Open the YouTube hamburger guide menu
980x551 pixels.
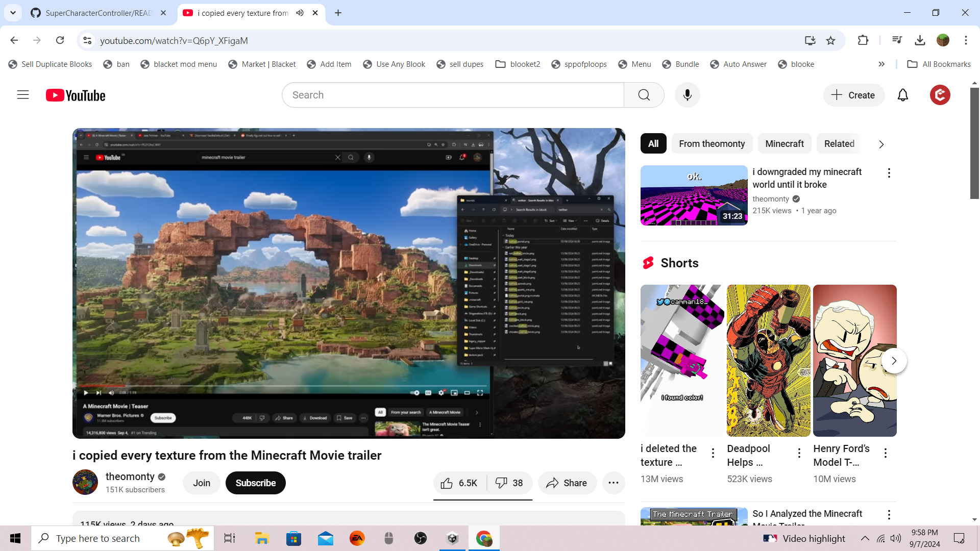point(23,95)
